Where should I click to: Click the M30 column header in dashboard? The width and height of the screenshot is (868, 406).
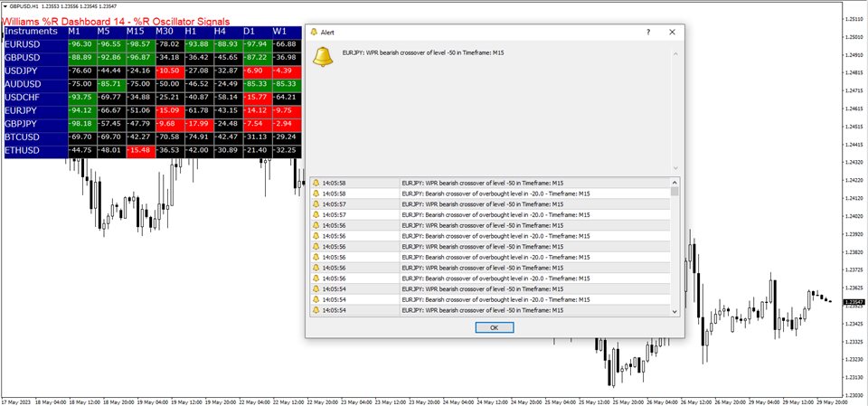[165, 32]
